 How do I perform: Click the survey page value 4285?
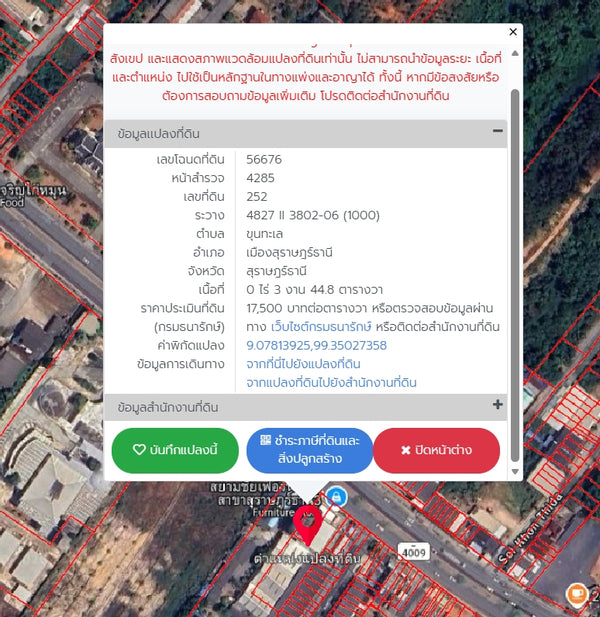260,178
